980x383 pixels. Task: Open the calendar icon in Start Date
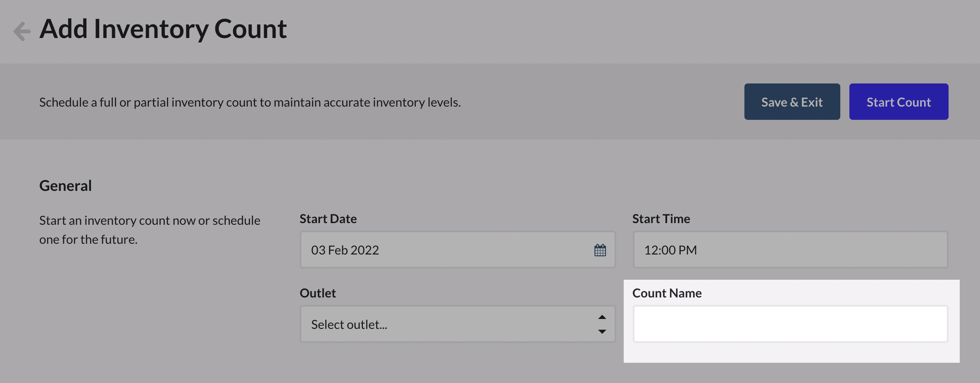point(601,250)
